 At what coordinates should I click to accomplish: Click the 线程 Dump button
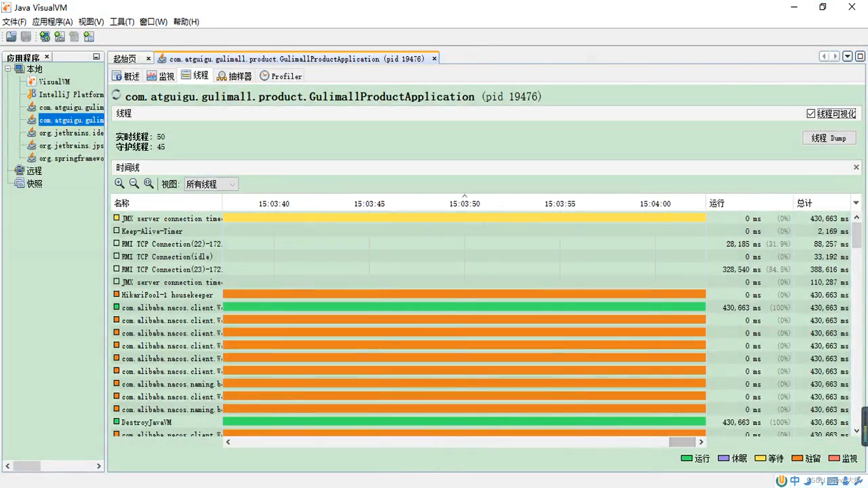pos(829,138)
